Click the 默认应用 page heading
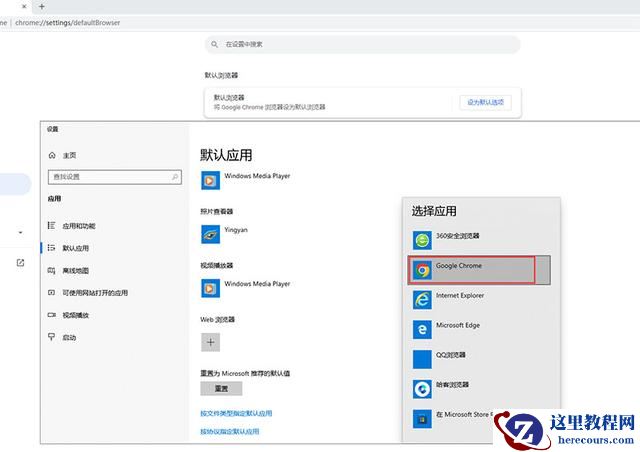Image resolution: width=640 pixels, height=452 pixels. (x=226, y=155)
